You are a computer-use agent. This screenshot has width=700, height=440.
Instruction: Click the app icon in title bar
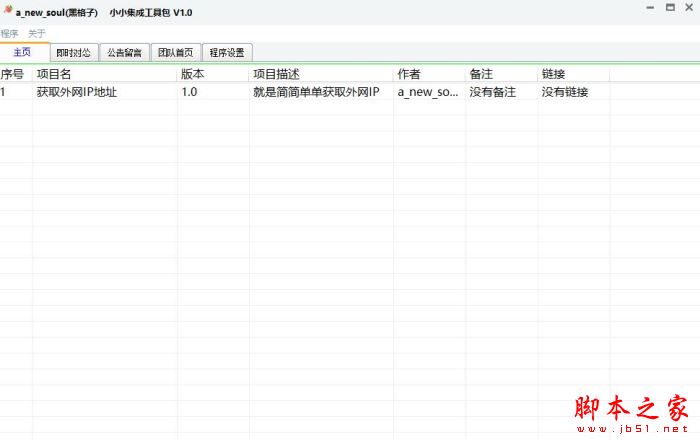[8, 11]
